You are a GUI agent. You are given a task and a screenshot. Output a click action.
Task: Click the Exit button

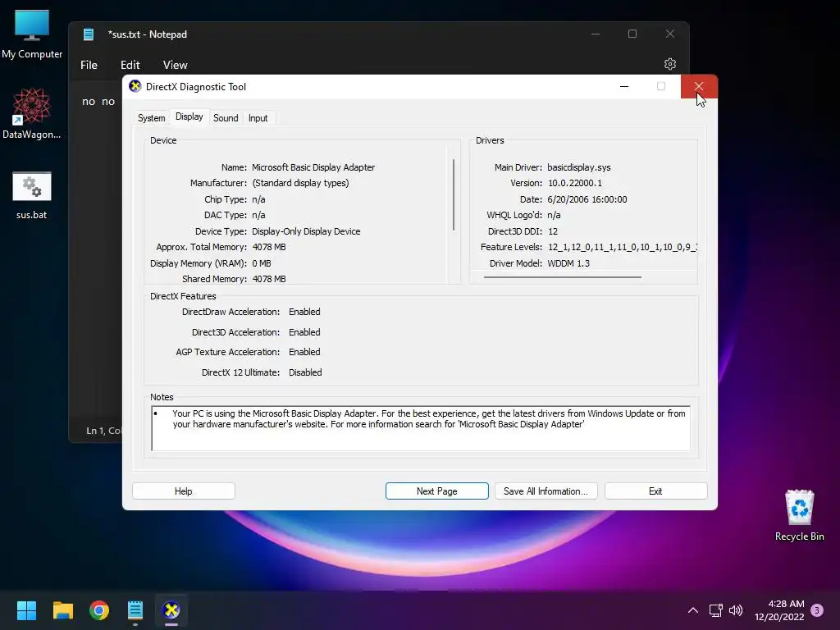click(x=655, y=491)
